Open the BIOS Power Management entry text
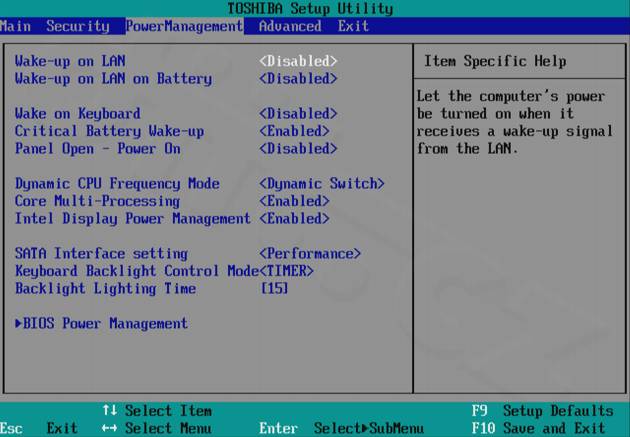Image resolution: width=630 pixels, height=437 pixels. point(105,323)
